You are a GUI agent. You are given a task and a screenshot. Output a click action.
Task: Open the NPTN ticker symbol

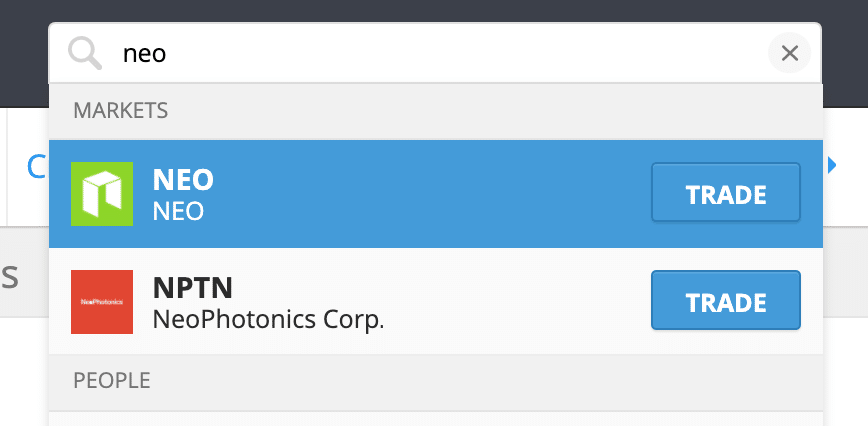point(193,287)
